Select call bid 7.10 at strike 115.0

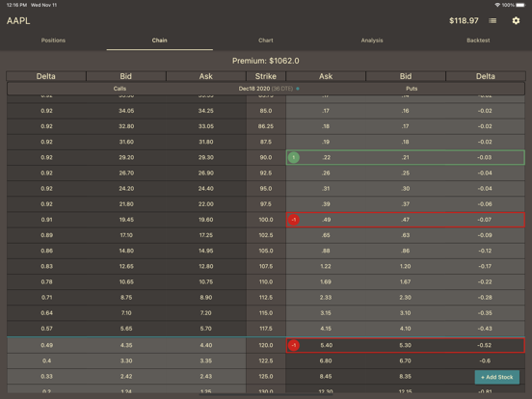click(126, 313)
